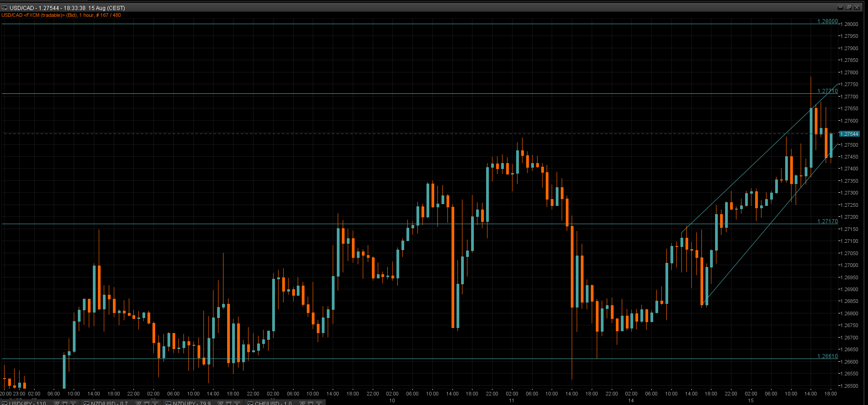Click the 1.26900 price axis label
Viewport: 868px width, 405px height.
tap(849, 289)
